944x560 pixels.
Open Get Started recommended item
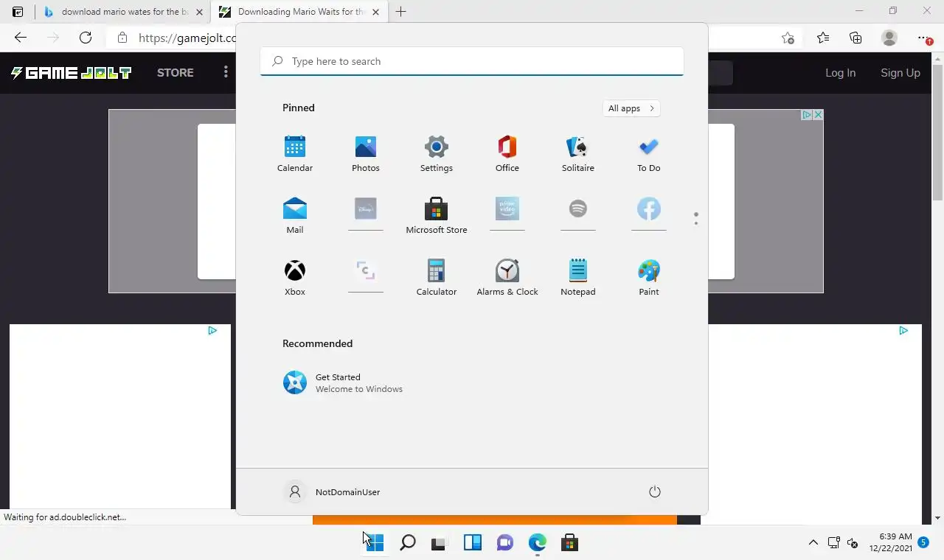tap(343, 383)
